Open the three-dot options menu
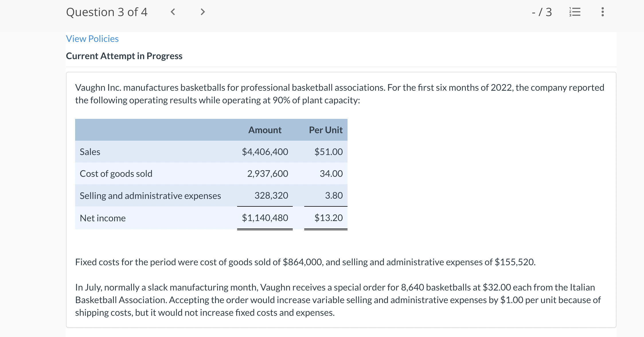644x337 pixels. pyautogui.click(x=602, y=12)
